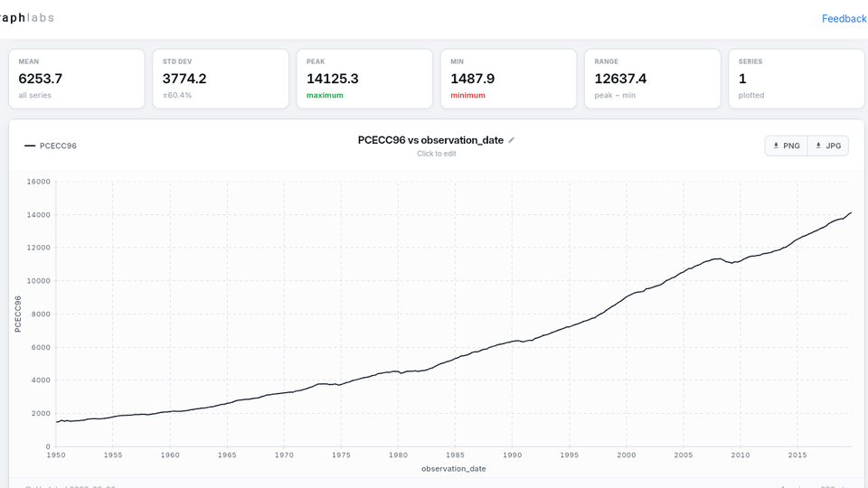Click the PCECC96 legend line swatch

click(x=30, y=145)
